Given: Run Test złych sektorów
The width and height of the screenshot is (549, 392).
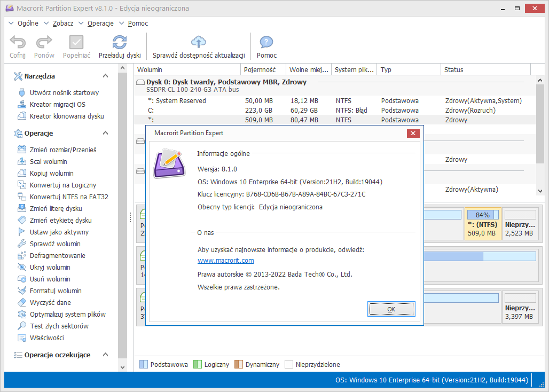Looking at the screenshot, I should coord(59,326).
